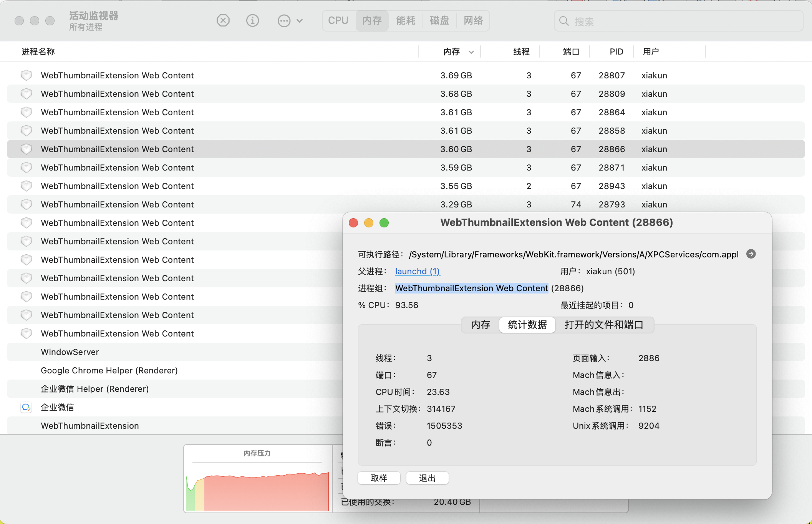Click the search magnifier icon

(564, 21)
